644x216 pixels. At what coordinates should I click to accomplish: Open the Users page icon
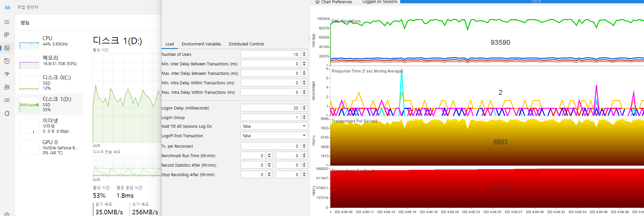pyautogui.click(x=7, y=87)
